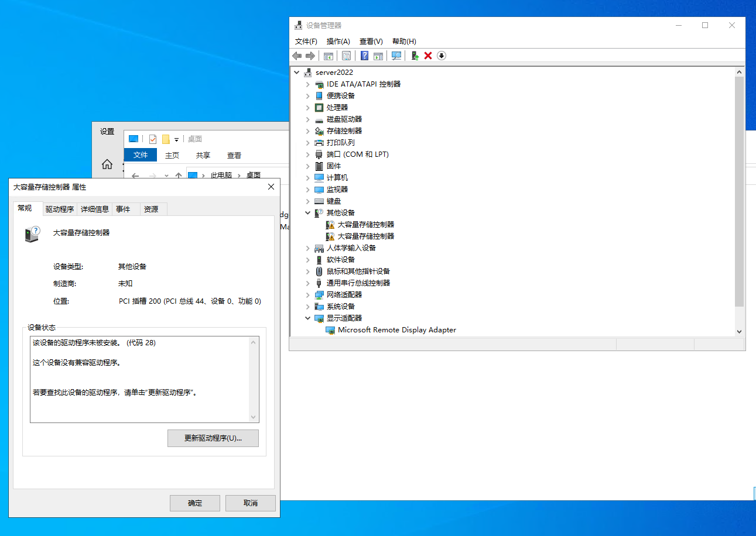This screenshot has height=536, width=756.
Task: Collapse the 其他设备 category
Action: pos(308,213)
